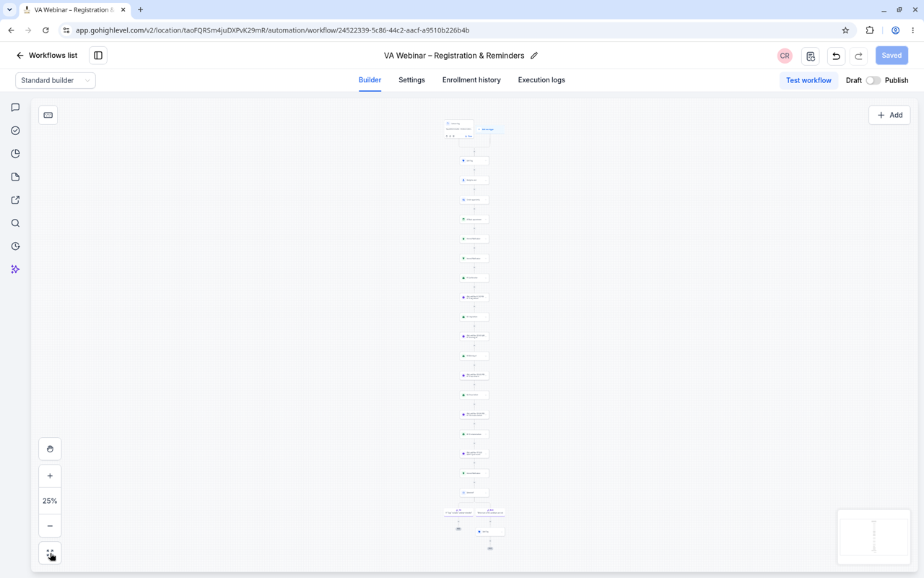
Task: Click the Saved button
Action: click(892, 56)
